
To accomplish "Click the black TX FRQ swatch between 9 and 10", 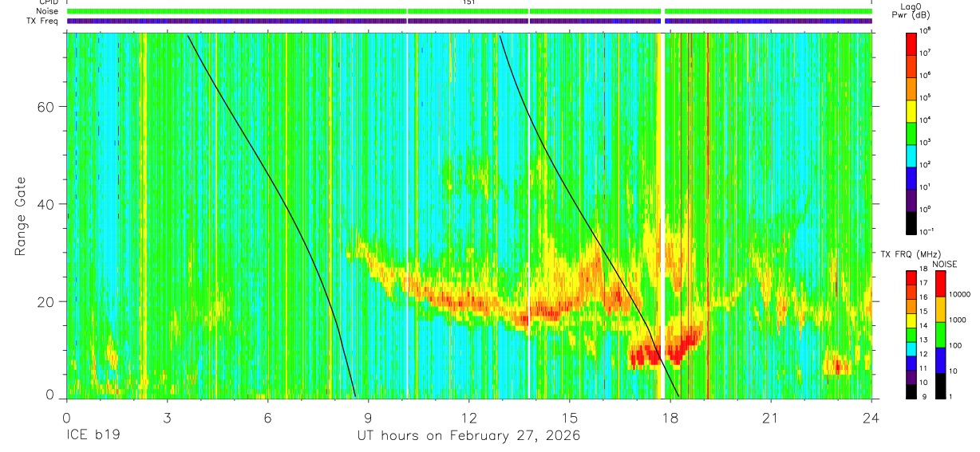I will pyautogui.click(x=911, y=391).
